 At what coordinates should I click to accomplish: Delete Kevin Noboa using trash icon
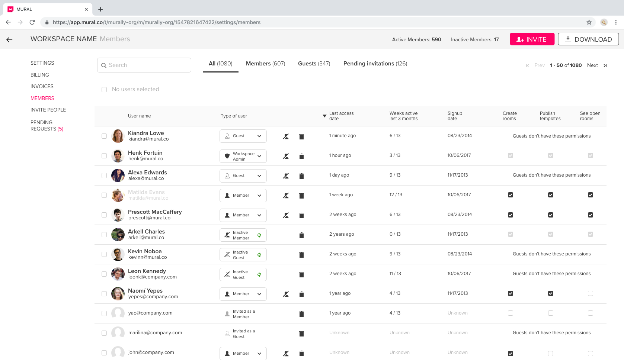[301, 255]
